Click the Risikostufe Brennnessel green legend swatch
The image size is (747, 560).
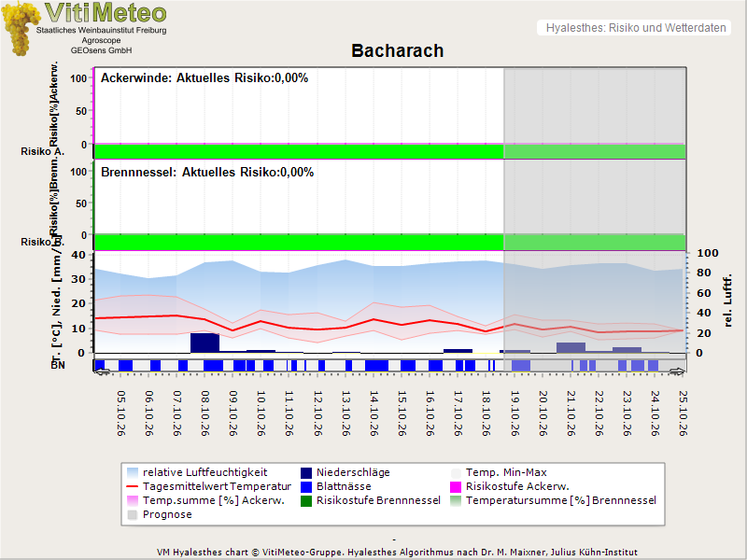[306, 501]
